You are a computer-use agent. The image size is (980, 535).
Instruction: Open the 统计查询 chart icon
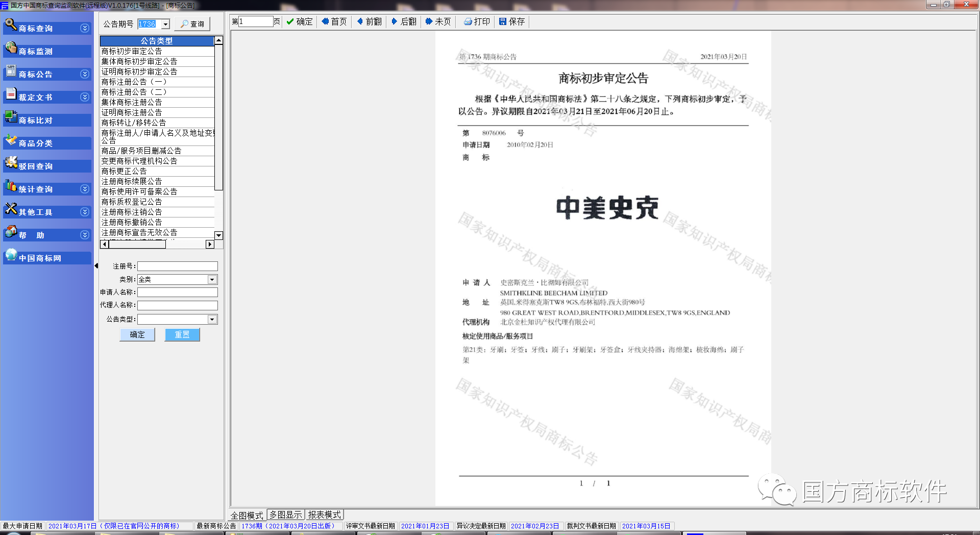pos(11,186)
